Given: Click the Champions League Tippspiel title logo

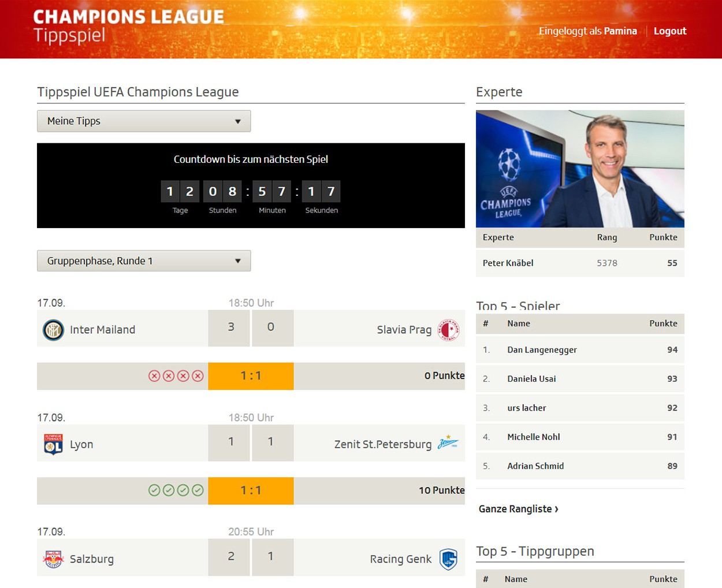Looking at the screenshot, I should (x=128, y=27).
